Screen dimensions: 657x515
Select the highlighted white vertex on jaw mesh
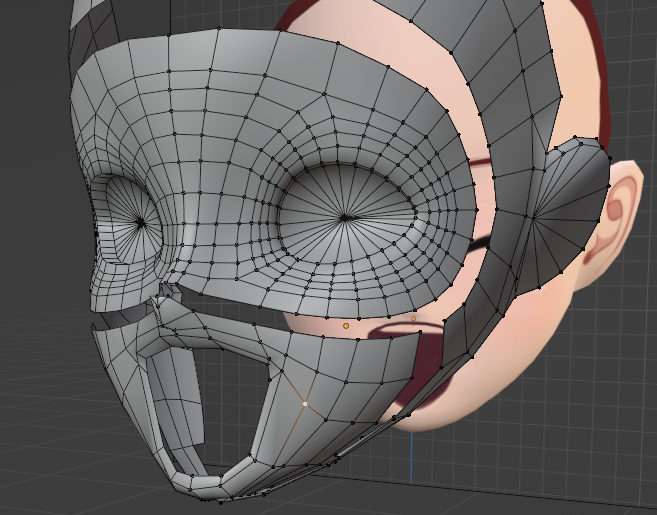tap(305, 404)
